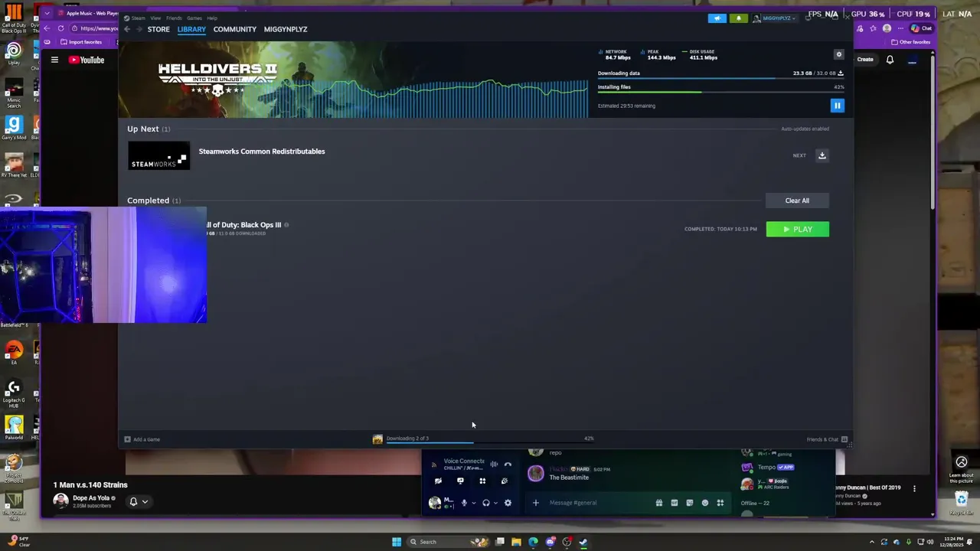
Task: Open the Discord emoji picker
Action: click(705, 503)
